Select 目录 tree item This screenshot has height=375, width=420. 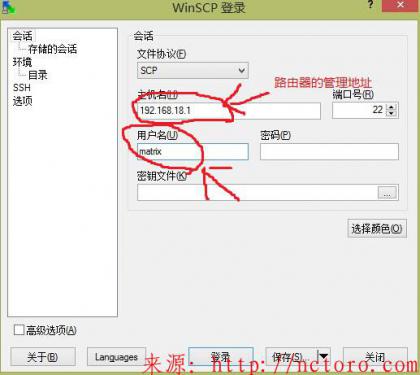tap(38, 75)
